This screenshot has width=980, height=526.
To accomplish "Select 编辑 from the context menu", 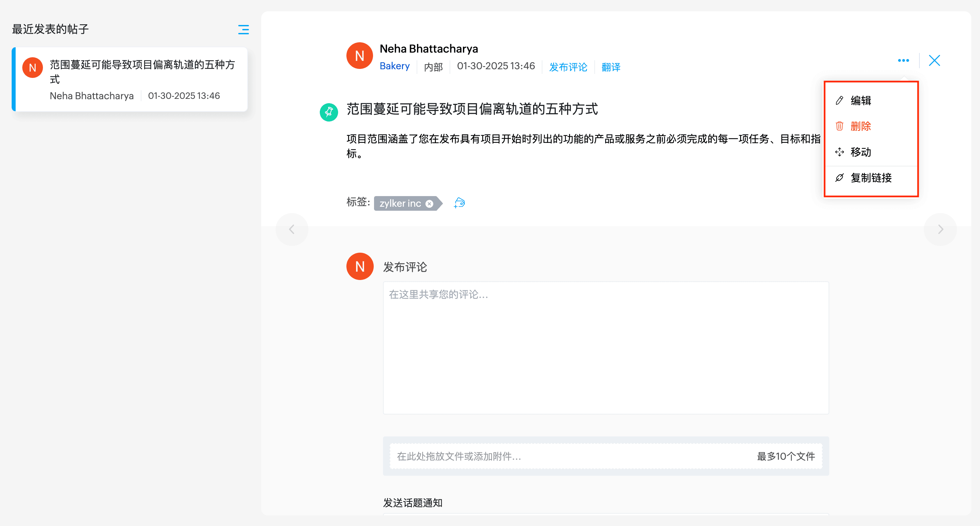I will [861, 101].
